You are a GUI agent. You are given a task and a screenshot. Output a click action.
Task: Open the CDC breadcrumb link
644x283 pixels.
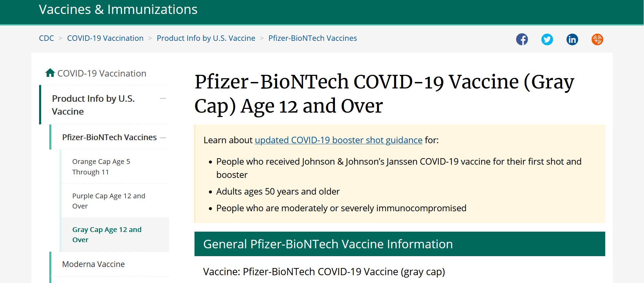pos(47,38)
